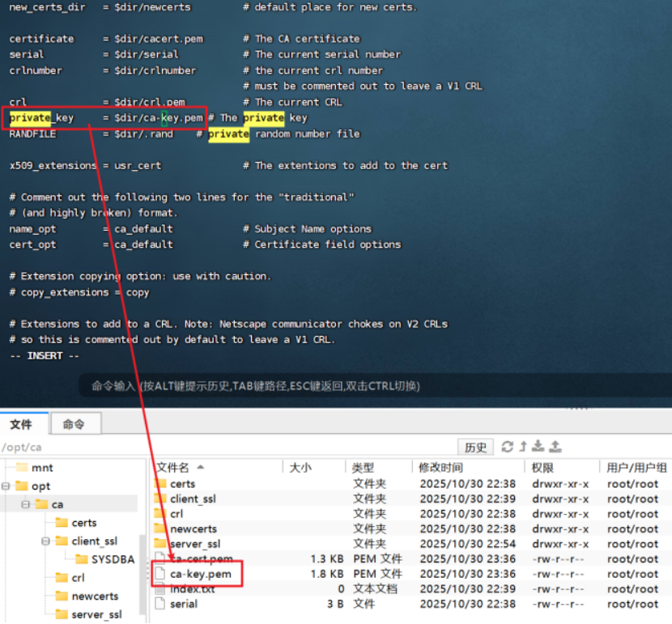This screenshot has width=672, height=624.
Task: Click the /opt/ca path field
Action: tap(228, 447)
